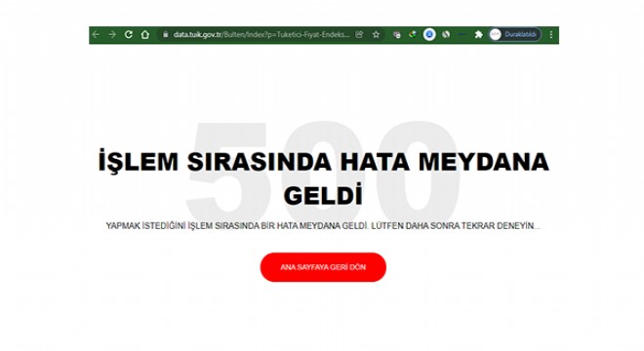Viewport: 644px width, 351px height.
Task: Open Chrome three-dot menu
Action: 551,35
